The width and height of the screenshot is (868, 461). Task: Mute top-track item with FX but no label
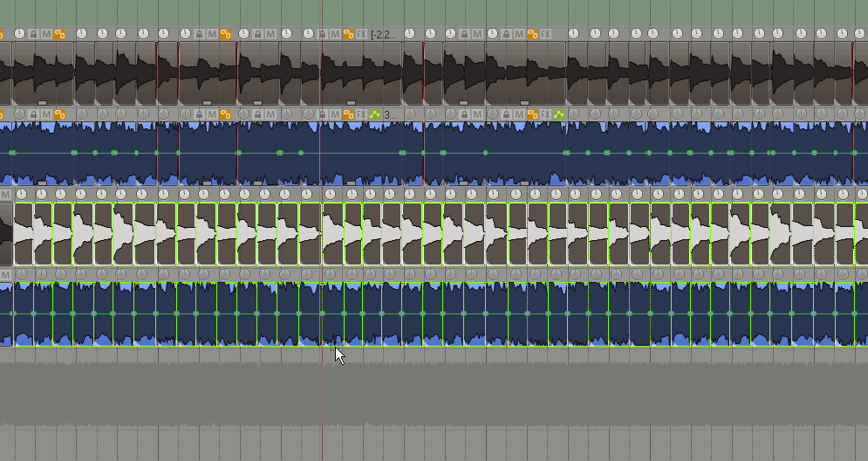[x=519, y=34]
